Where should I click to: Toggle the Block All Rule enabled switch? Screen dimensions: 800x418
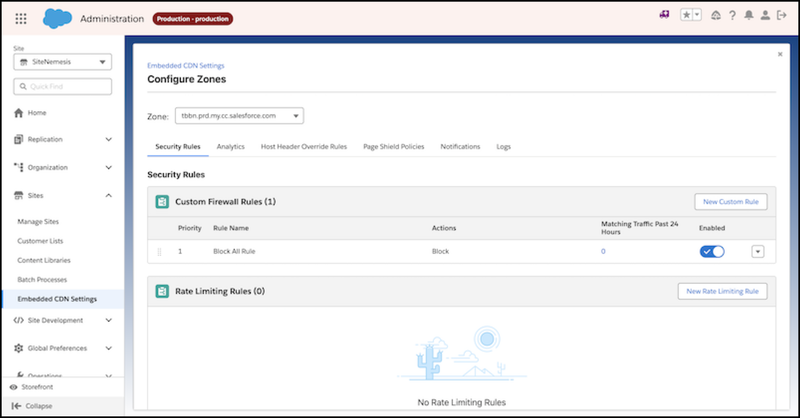[712, 252]
